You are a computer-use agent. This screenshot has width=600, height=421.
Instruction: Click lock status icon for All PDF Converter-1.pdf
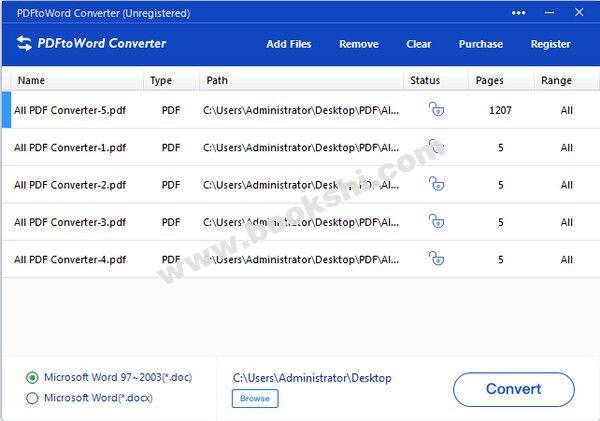(x=436, y=147)
